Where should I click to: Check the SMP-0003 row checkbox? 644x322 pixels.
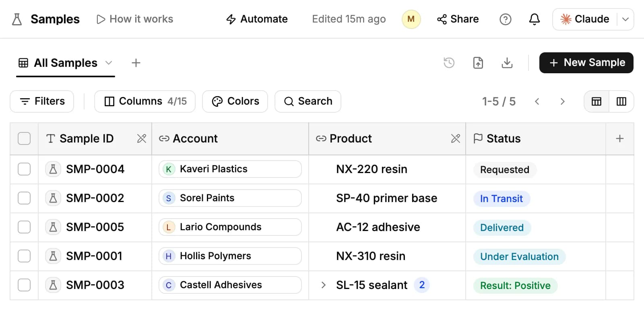pos(24,285)
